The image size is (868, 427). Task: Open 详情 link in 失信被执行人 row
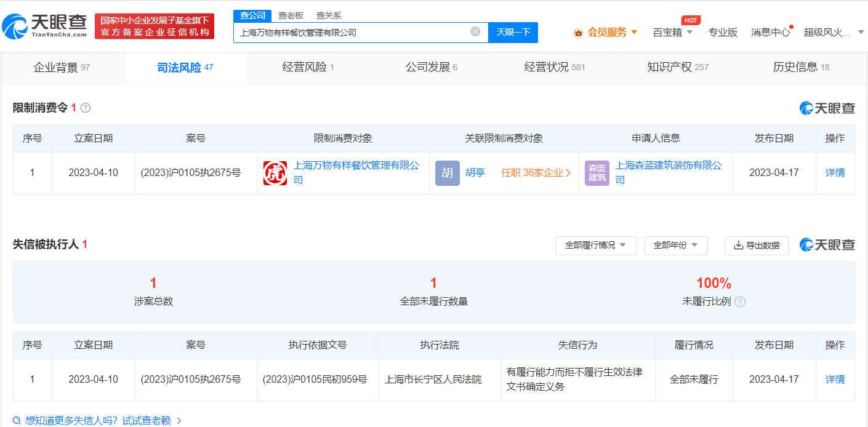[835, 380]
